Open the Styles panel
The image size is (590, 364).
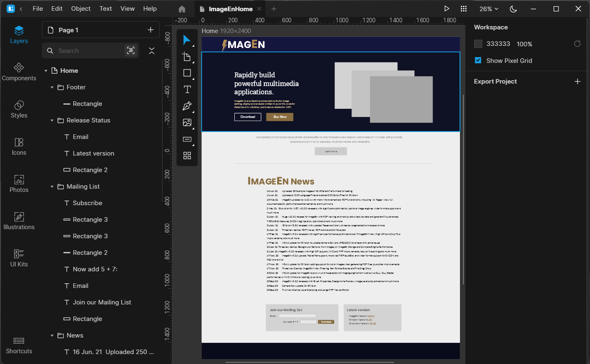click(x=19, y=109)
